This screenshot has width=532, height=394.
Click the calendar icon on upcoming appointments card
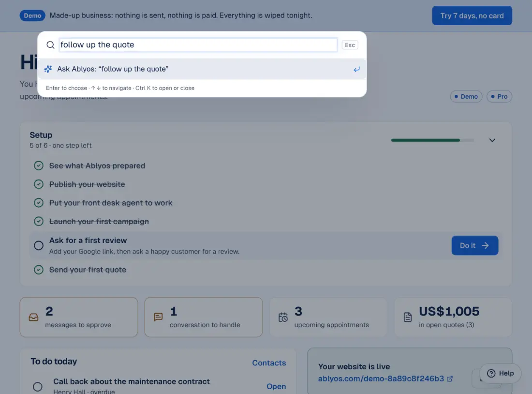coord(283,317)
